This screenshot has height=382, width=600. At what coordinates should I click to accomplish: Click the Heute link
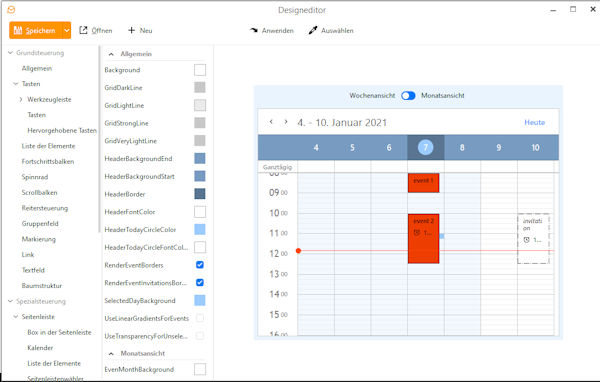[535, 122]
